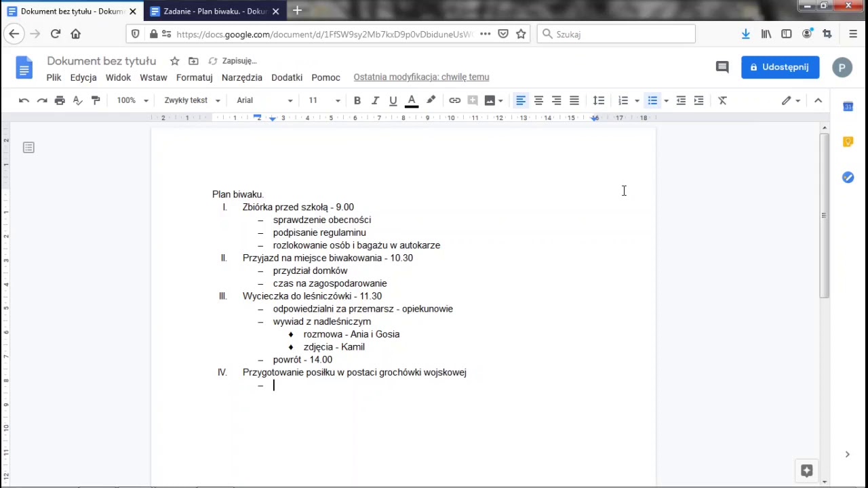Insert an image from toolbar

(x=490, y=100)
